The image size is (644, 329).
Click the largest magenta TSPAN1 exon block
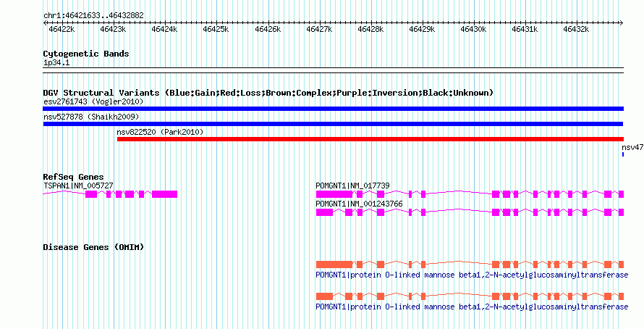(x=165, y=194)
